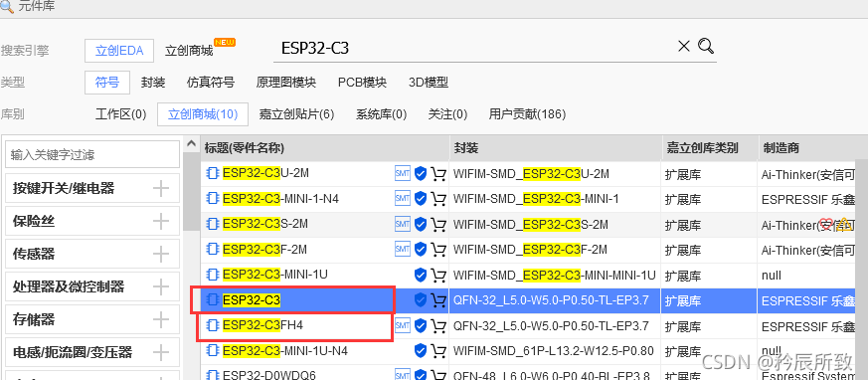Click verified shield on ESP32-C3-MINI-1U row
Screen dimensions: 868x380
421,276
